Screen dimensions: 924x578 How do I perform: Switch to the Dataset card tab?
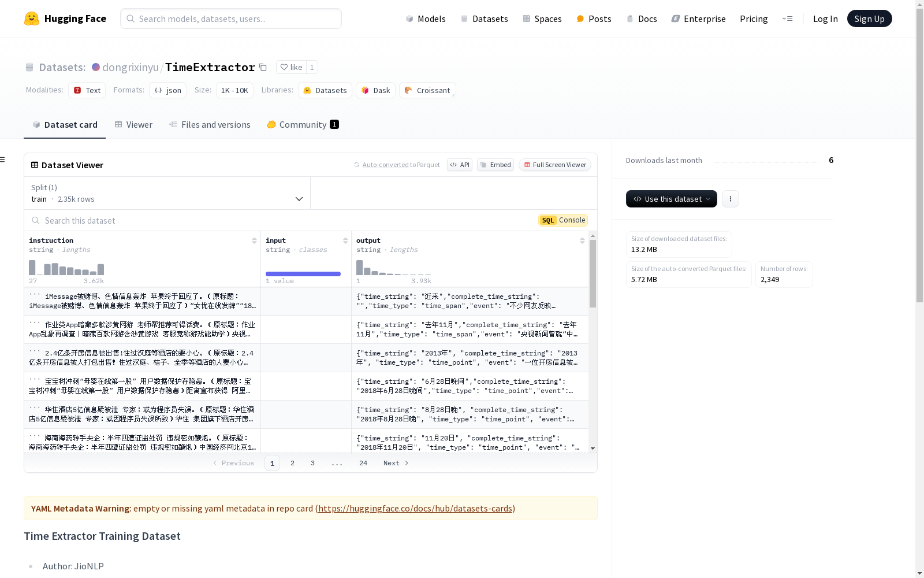tap(65, 125)
